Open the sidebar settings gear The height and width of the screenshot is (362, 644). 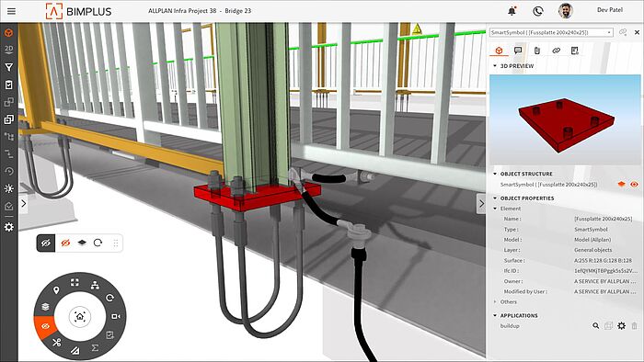pyautogui.click(x=8, y=227)
